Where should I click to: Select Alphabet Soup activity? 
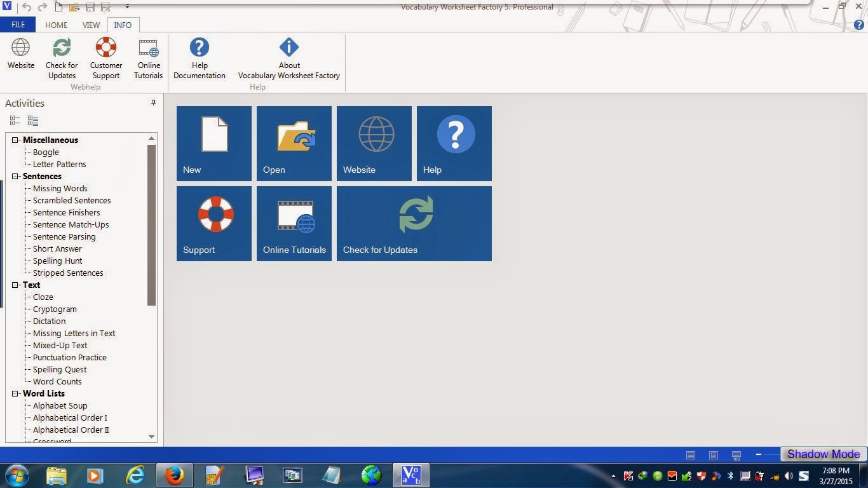[60, 405]
